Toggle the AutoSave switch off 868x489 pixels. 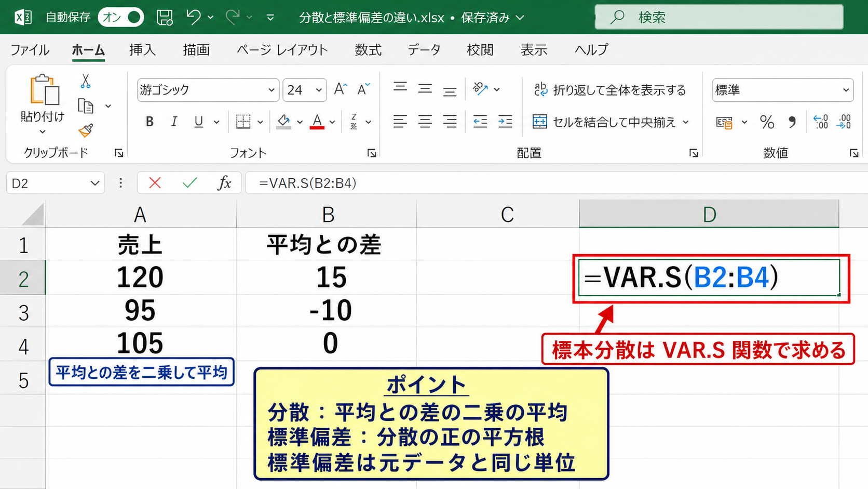[120, 17]
